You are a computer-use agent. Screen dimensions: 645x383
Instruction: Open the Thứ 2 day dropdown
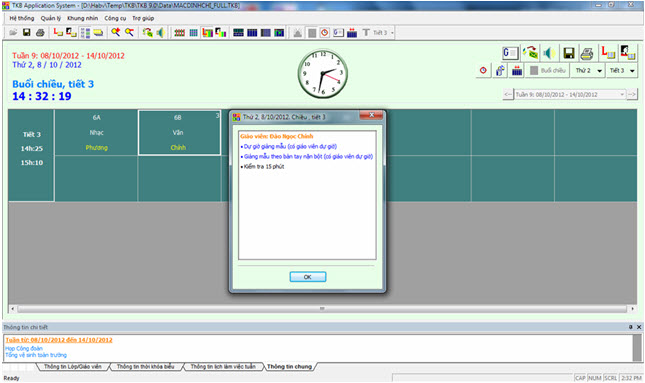pyautogui.click(x=588, y=70)
